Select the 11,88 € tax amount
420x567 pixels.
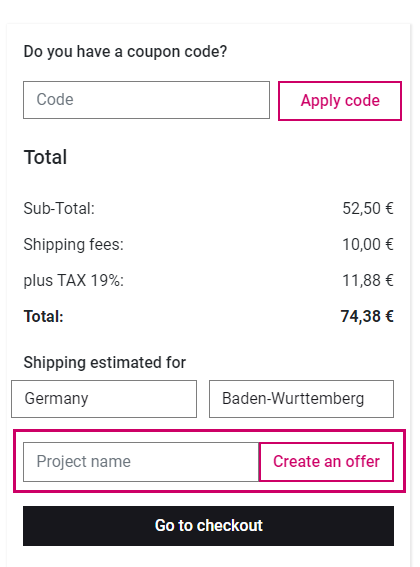(368, 281)
